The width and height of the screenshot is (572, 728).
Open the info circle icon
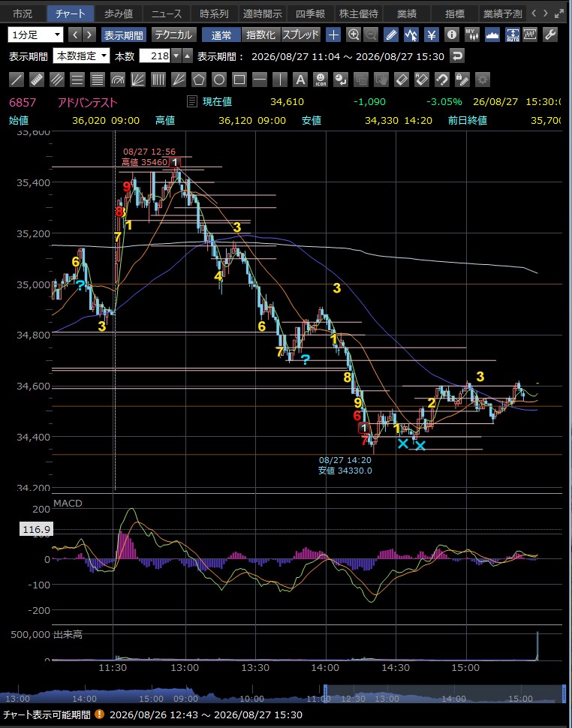452,35
